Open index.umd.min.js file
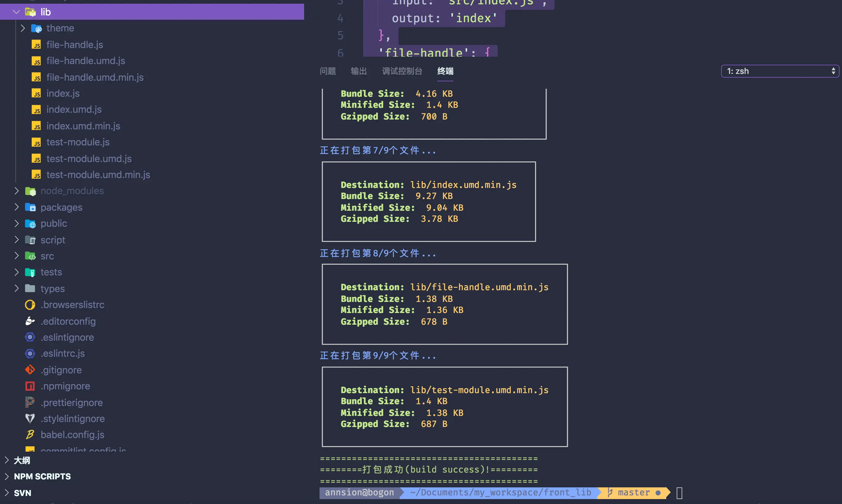This screenshot has height=504, width=842. [x=83, y=126]
